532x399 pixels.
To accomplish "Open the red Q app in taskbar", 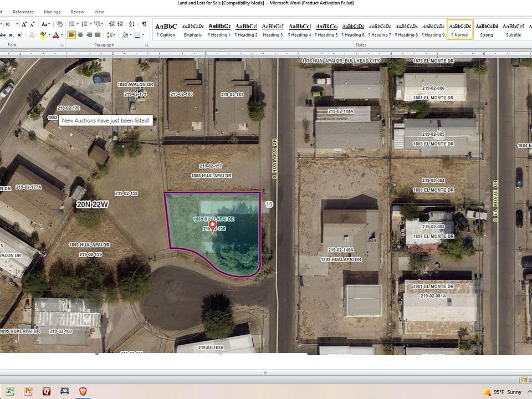I will (47, 391).
